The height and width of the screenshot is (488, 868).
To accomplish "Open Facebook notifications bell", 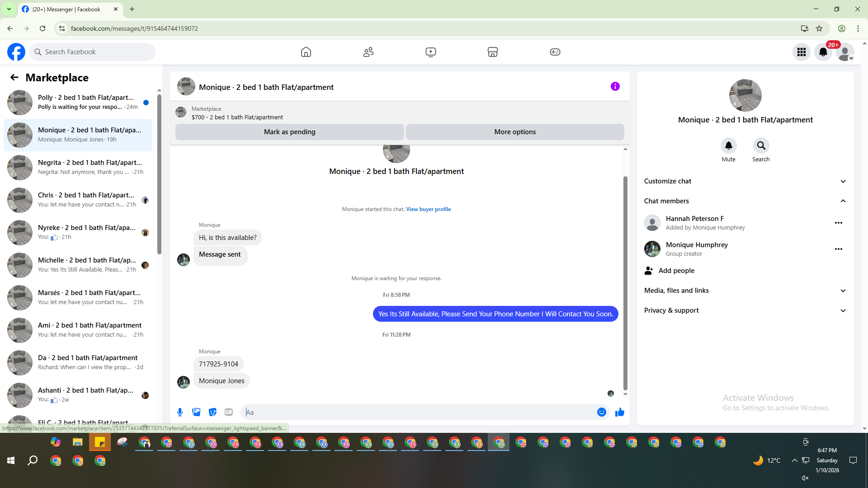I will tap(823, 52).
